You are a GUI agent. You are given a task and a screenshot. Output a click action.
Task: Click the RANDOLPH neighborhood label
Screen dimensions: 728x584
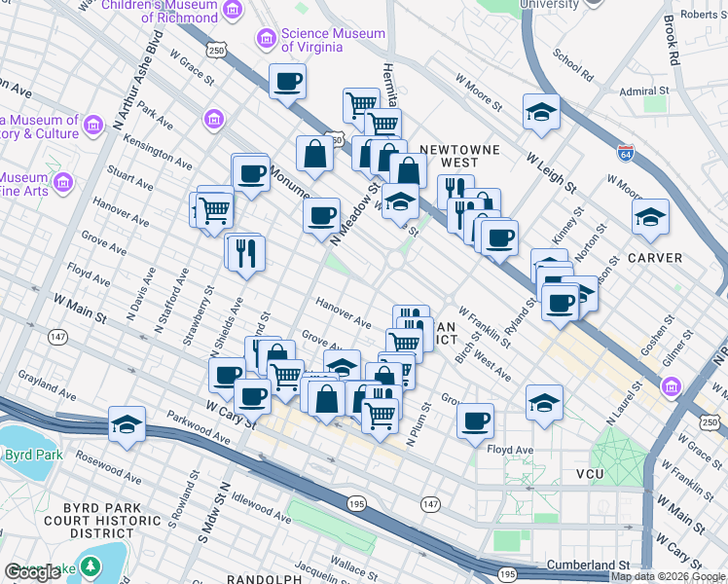(x=264, y=579)
